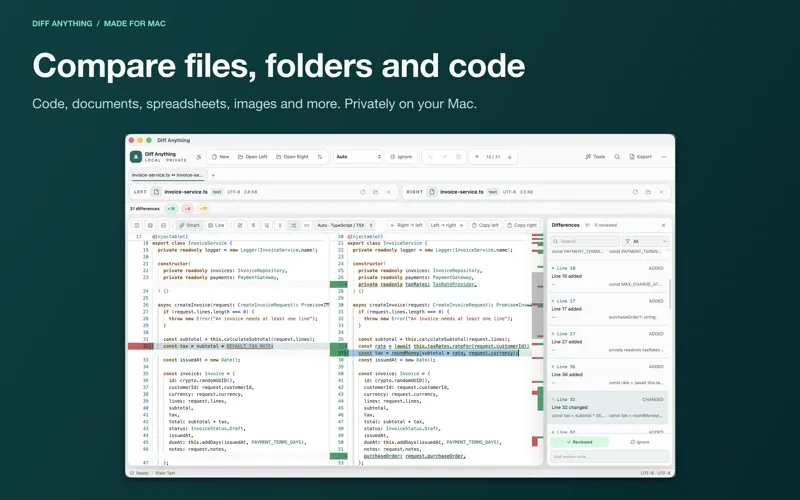Click the Differences search field

(585, 241)
